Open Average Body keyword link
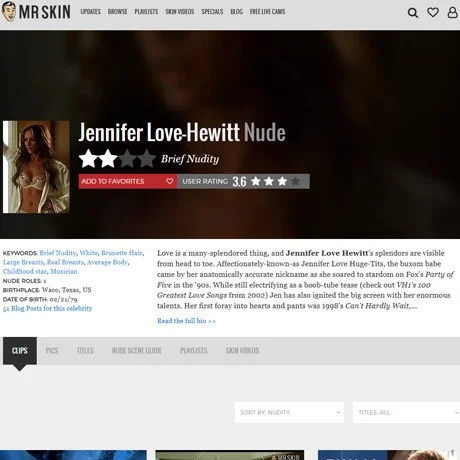The width and height of the screenshot is (460, 460). pyautogui.click(x=107, y=262)
